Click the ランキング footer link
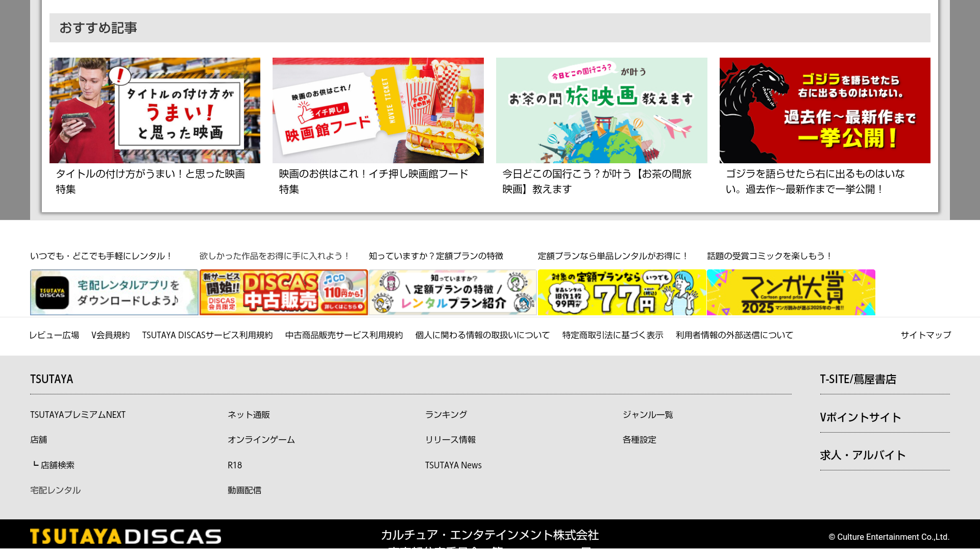980x551 pixels. point(446,415)
